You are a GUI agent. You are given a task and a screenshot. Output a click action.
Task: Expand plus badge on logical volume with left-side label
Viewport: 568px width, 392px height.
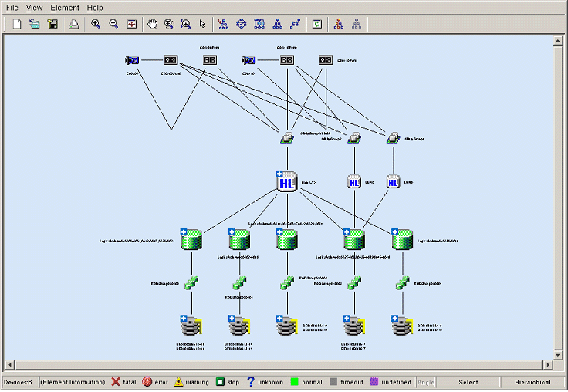[184, 231]
